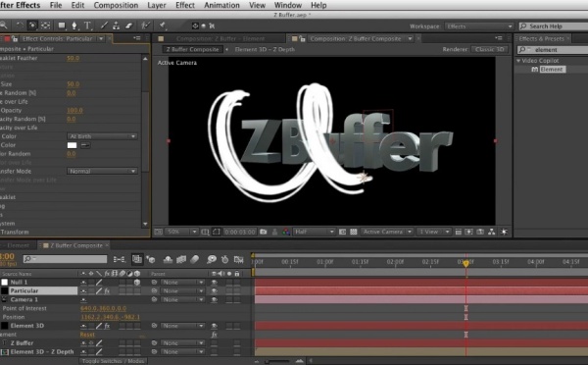
Task: Toggle visibility of Element 3D layer
Action: [214, 326]
